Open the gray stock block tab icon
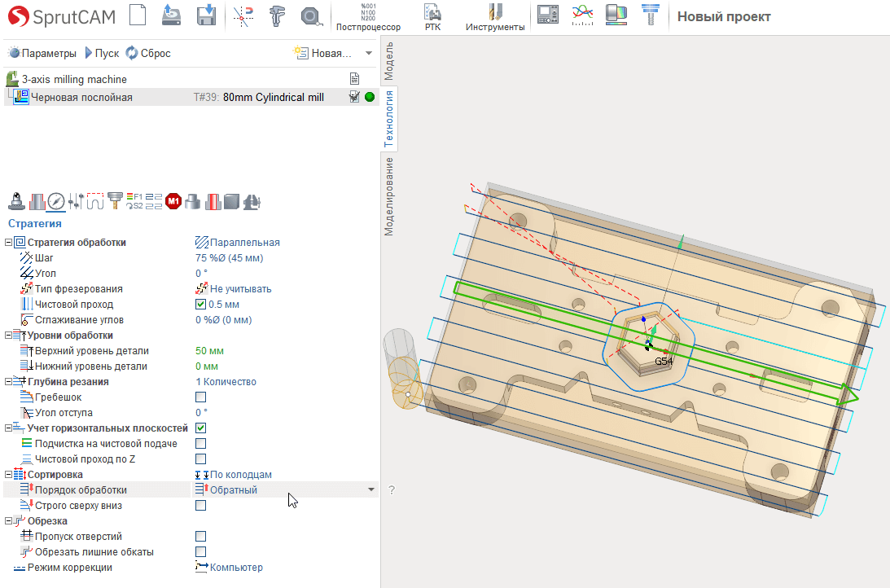The image size is (890, 588). pos(231,201)
